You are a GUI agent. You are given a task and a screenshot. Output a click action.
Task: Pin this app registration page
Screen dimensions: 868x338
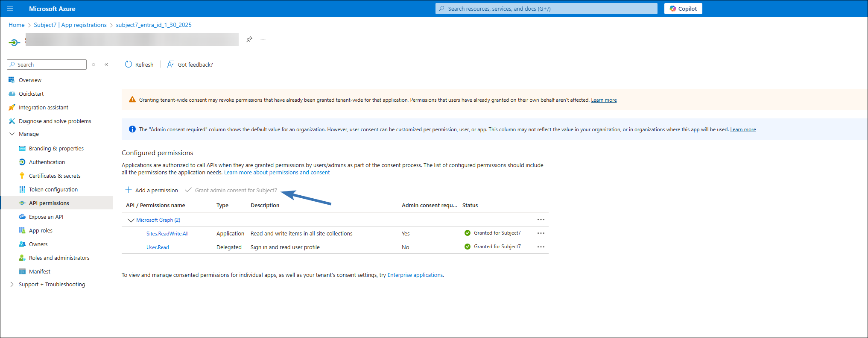249,39
